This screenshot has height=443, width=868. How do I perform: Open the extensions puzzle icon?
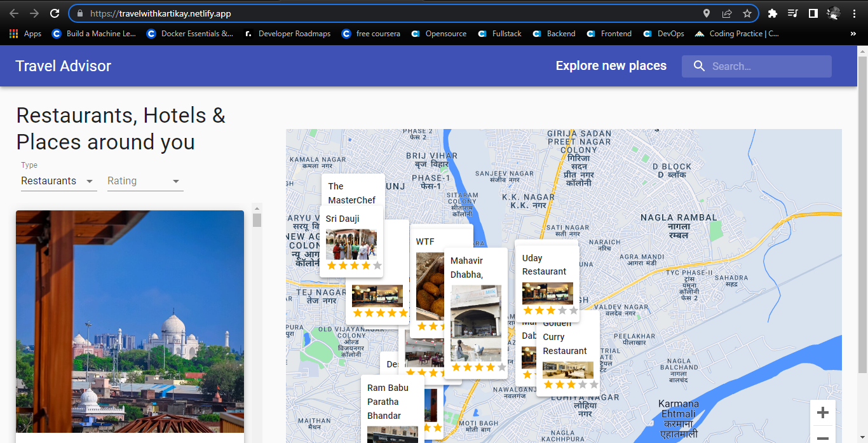click(x=773, y=13)
